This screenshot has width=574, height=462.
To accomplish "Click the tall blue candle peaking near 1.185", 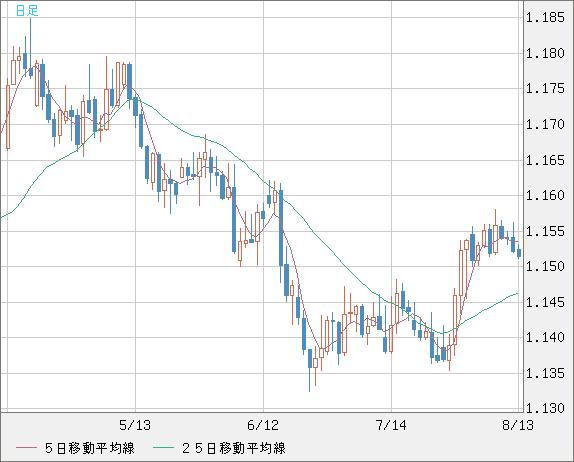I will pyautogui.click(x=31, y=48).
